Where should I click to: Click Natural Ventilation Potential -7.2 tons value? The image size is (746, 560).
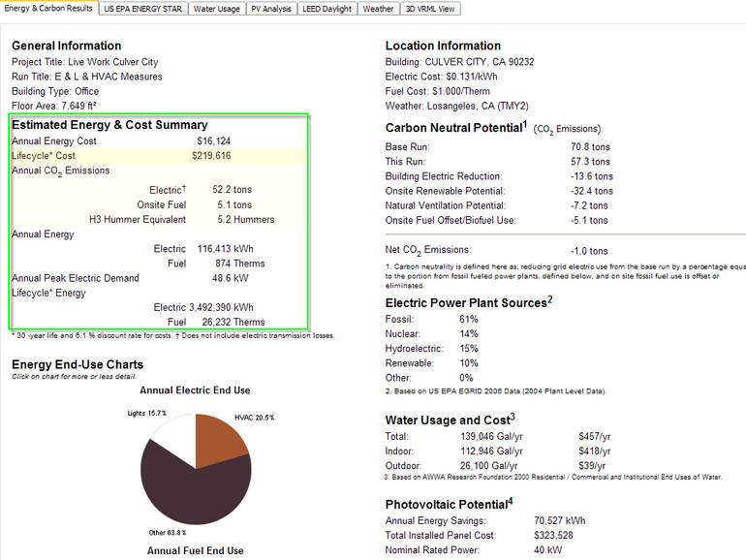tap(589, 206)
